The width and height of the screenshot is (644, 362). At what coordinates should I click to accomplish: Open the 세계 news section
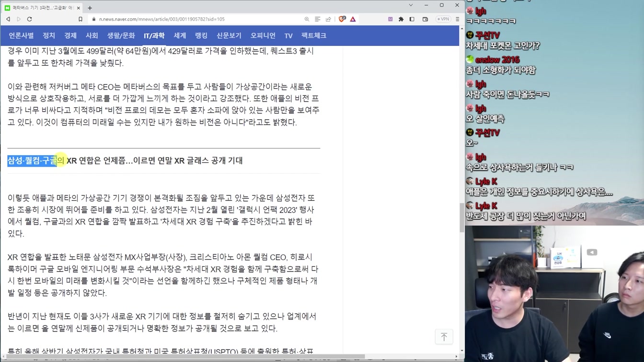(180, 35)
